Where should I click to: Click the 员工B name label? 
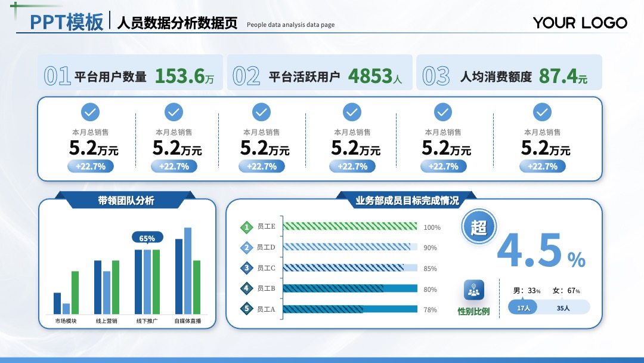pos(266,288)
